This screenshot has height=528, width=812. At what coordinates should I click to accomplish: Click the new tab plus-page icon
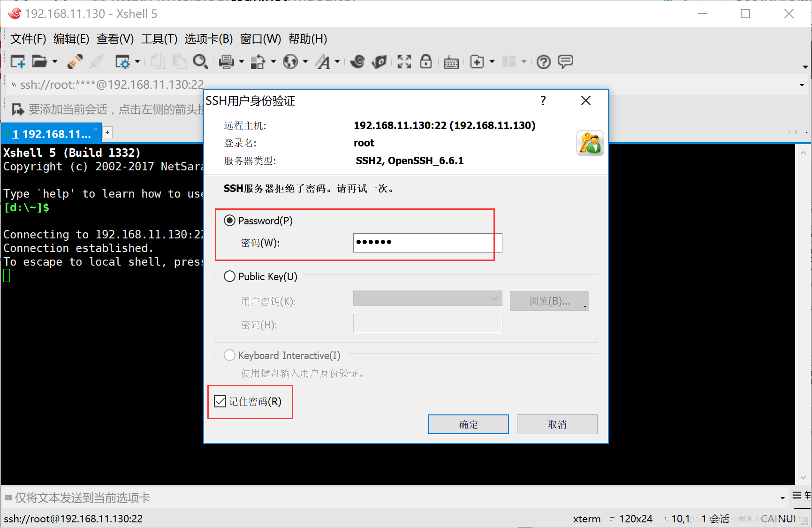tap(477, 61)
